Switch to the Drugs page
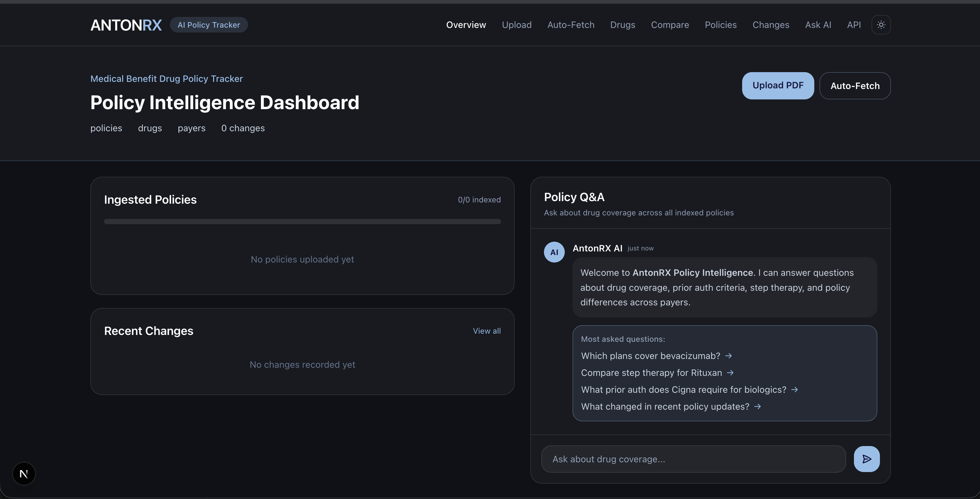This screenshot has height=499, width=980. (x=622, y=25)
